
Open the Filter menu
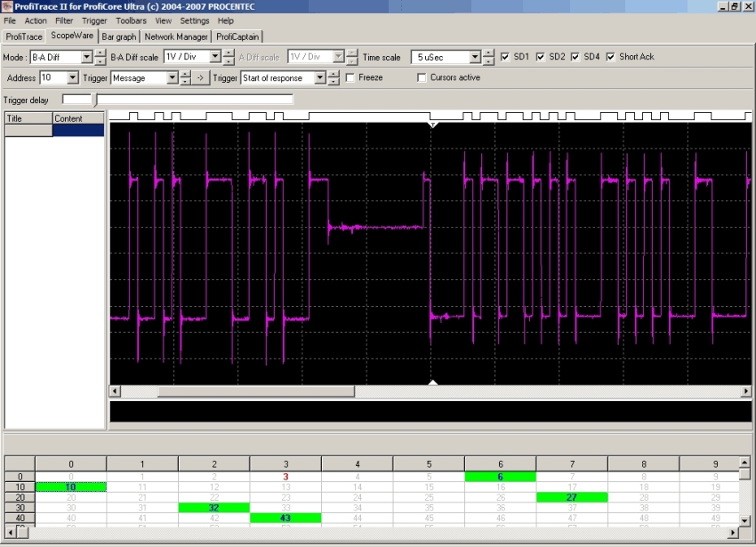pos(64,20)
